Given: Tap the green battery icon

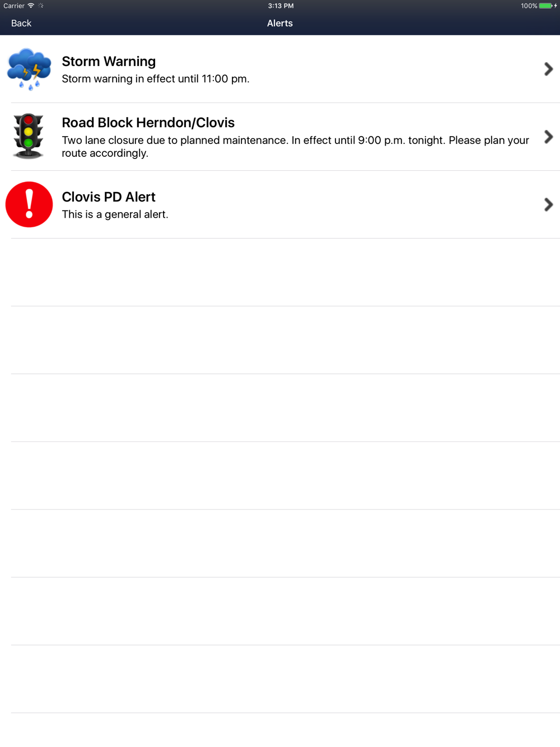Looking at the screenshot, I should click(x=545, y=6).
